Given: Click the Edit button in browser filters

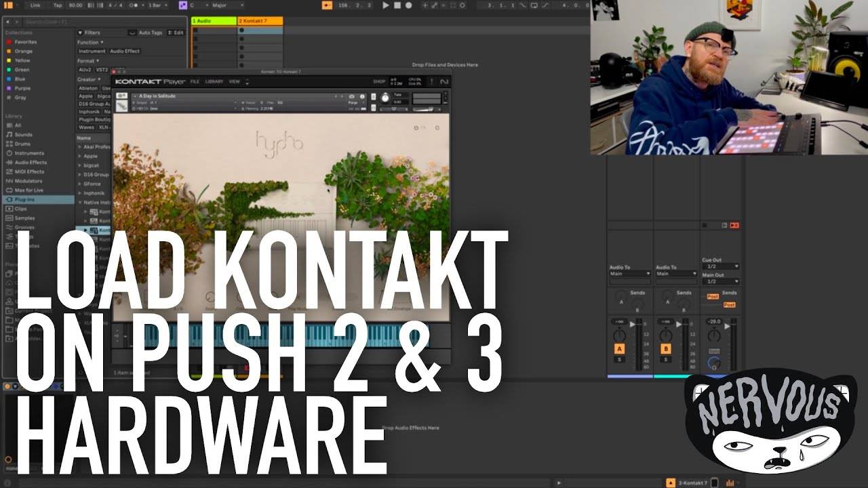Looking at the screenshot, I should [x=176, y=33].
